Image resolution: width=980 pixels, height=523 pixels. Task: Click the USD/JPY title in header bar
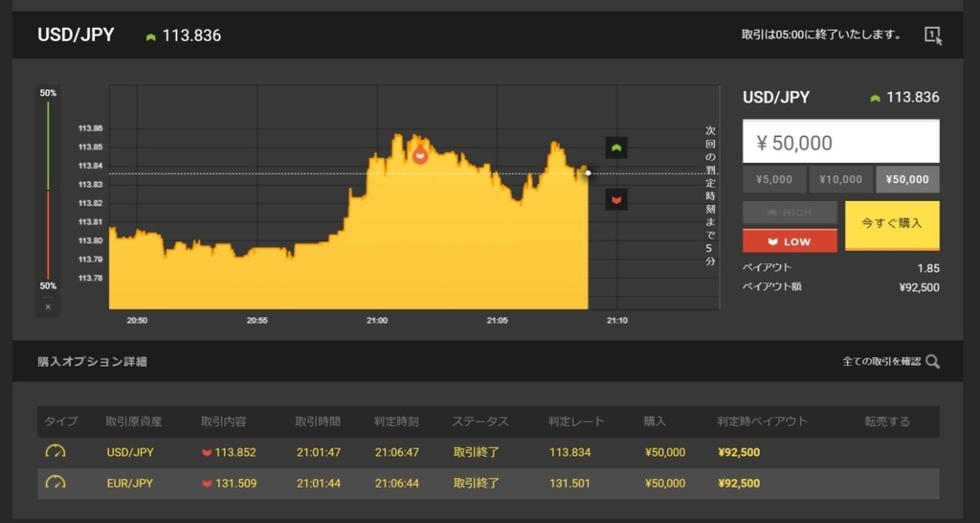76,35
